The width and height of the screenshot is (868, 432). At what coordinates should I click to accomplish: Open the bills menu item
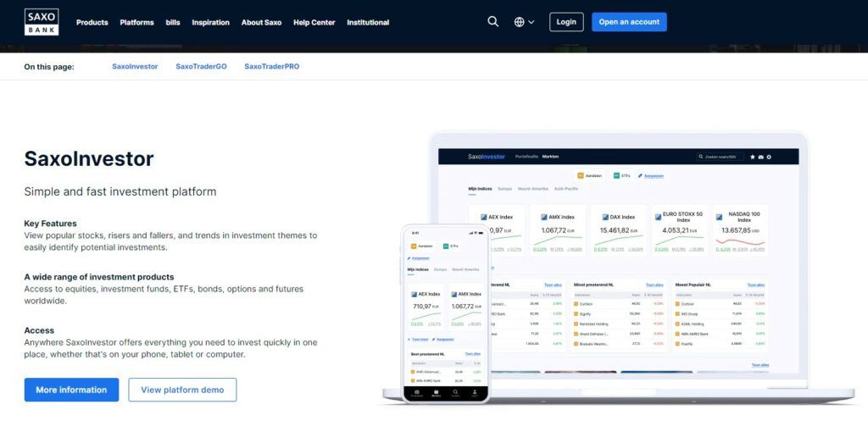tap(173, 23)
